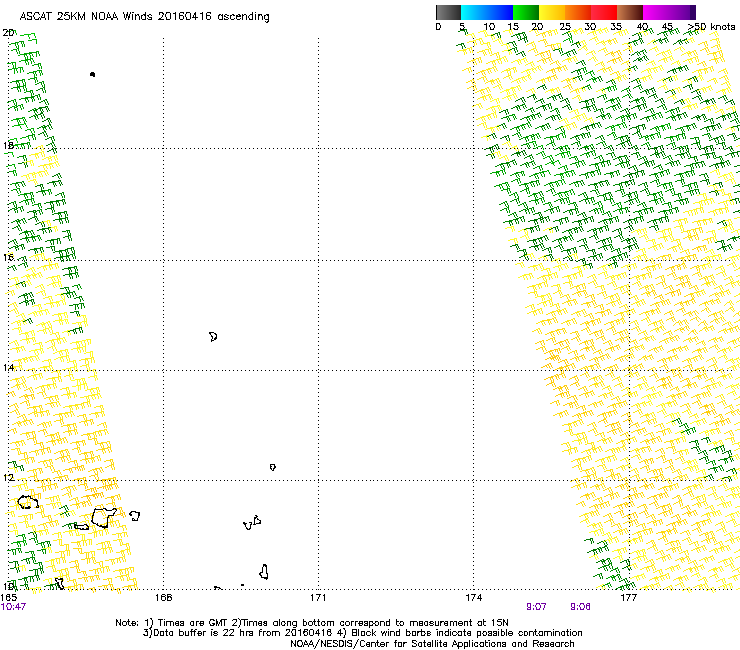Select the yellow 20-25 knots color segment
The height and width of the screenshot is (650, 740).
tap(552, 12)
